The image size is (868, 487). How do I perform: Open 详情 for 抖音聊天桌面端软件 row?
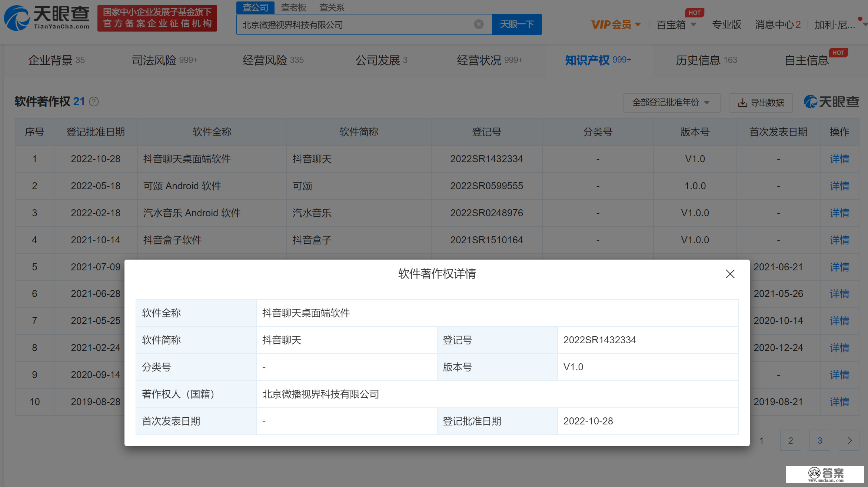[839, 159]
